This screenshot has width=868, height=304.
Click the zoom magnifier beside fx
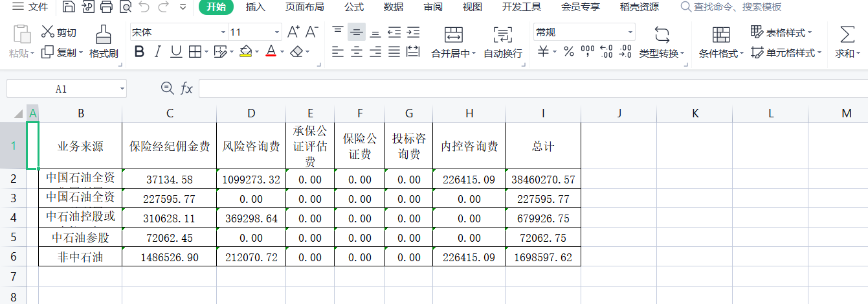[x=167, y=89]
